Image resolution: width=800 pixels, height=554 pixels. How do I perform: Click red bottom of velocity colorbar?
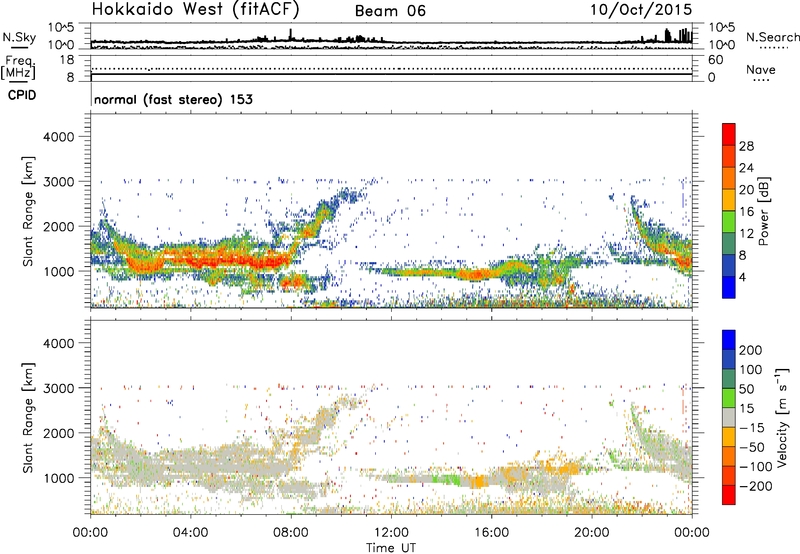point(729,495)
